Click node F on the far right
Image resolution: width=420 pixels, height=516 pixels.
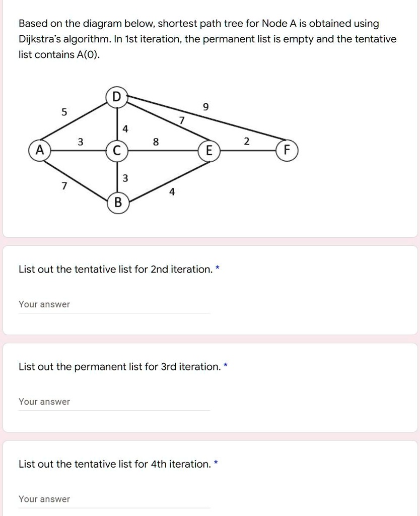(x=287, y=149)
